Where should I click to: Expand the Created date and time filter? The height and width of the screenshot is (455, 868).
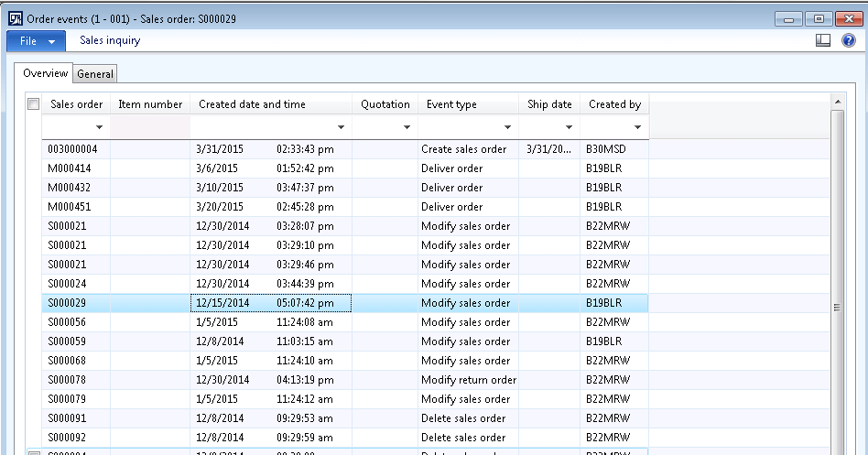pos(341,127)
